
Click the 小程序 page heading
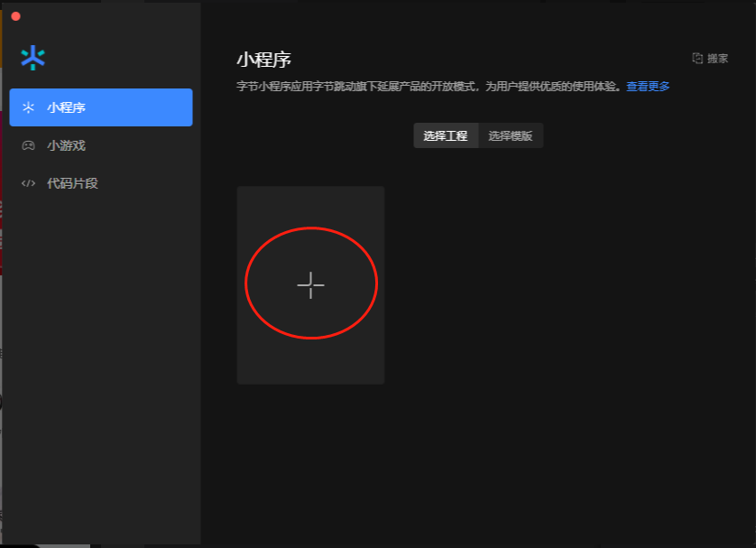[263, 60]
